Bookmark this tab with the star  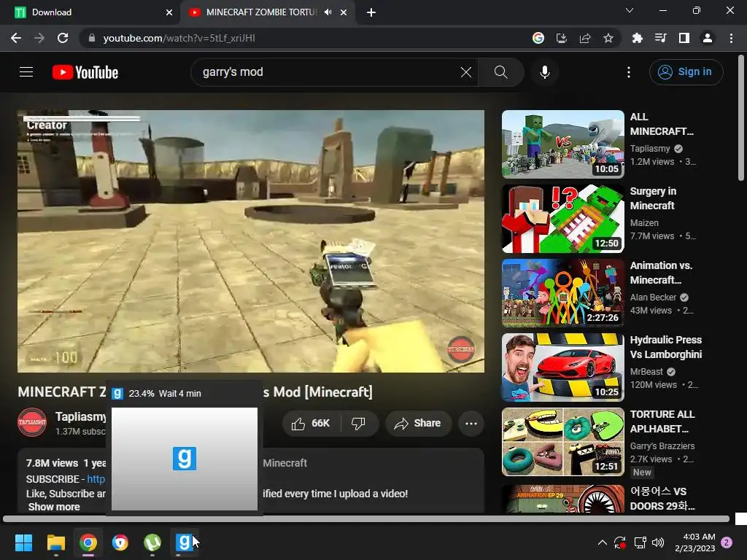(608, 38)
